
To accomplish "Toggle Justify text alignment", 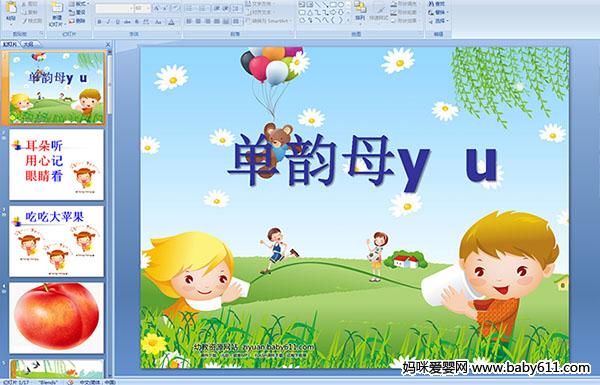I will click(x=217, y=21).
